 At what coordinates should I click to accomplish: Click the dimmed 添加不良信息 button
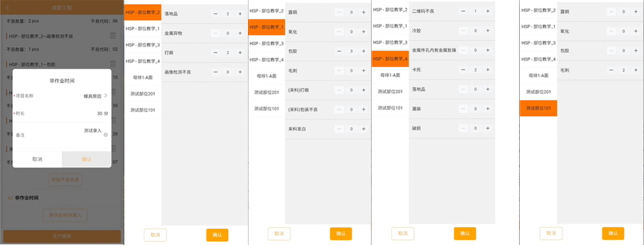click(65, 179)
